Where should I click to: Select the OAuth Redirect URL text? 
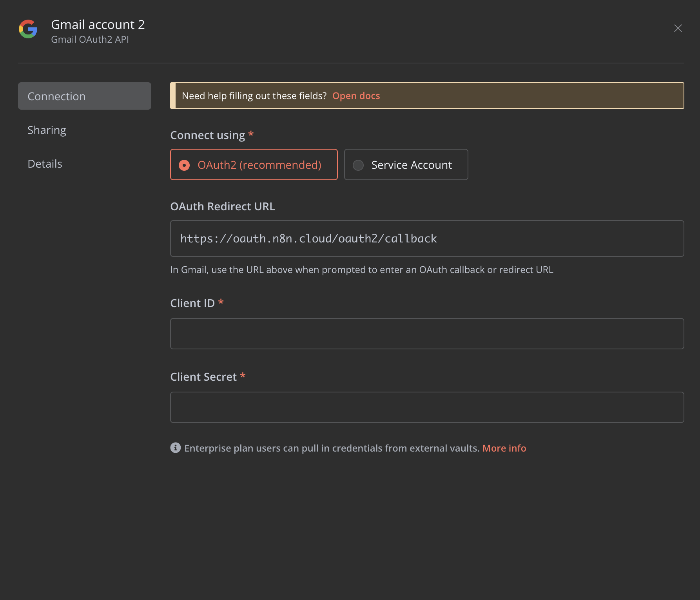pyautogui.click(x=308, y=238)
